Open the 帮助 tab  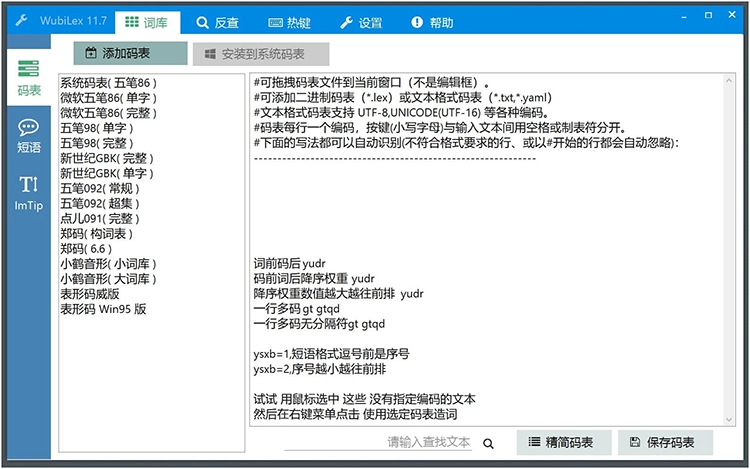click(432, 22)
